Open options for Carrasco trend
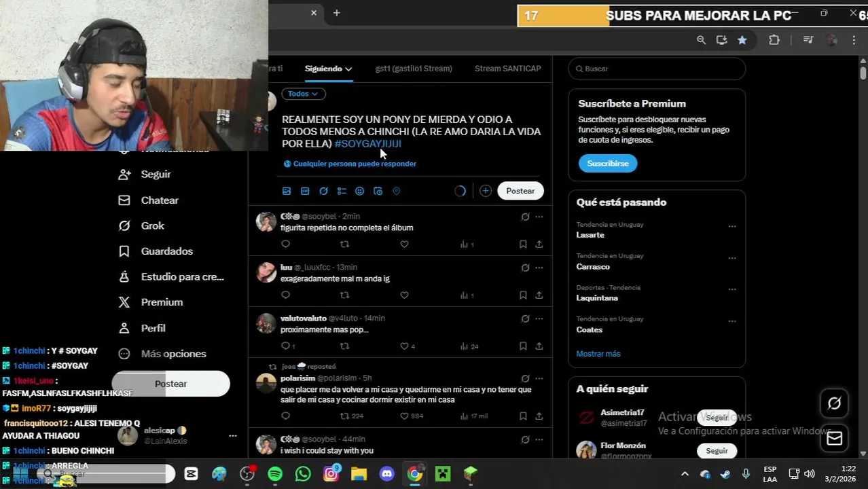Viewport: 868px width, 489px height. 732,258
